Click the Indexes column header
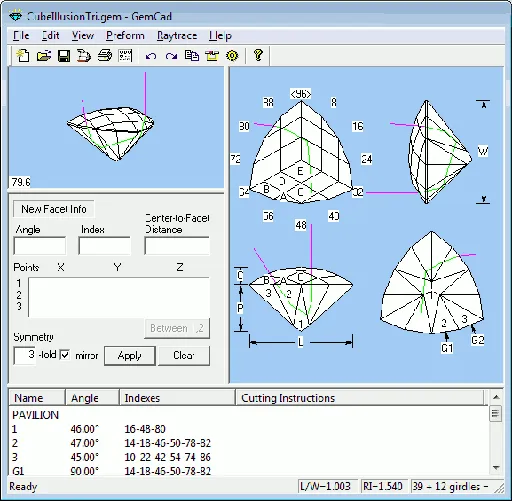Image resolution: width=512 pixels, height=501 pixels. coord(177,398)
